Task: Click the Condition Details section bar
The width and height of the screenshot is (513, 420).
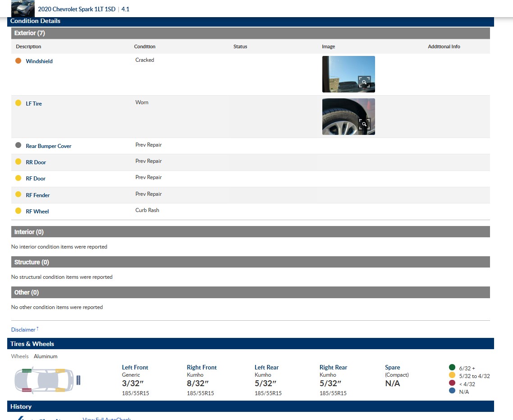Action: point(251,21)
